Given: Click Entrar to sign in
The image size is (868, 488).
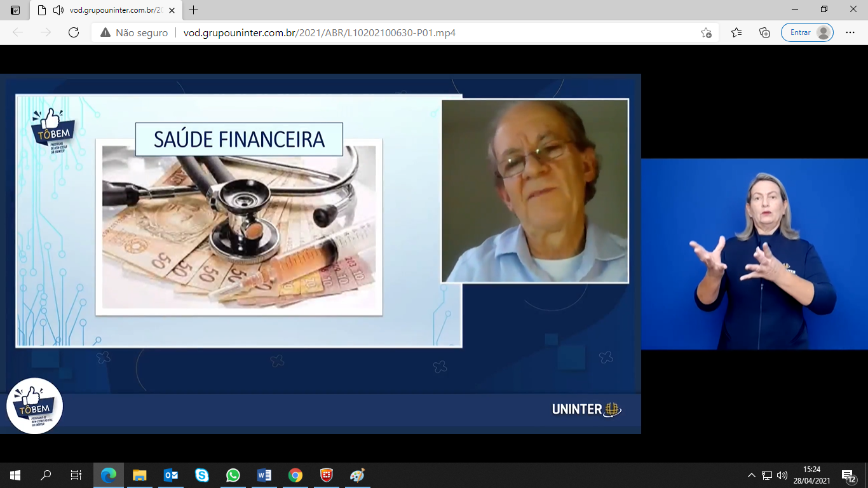Looking at the screenshot, I should tap(807, 32).
